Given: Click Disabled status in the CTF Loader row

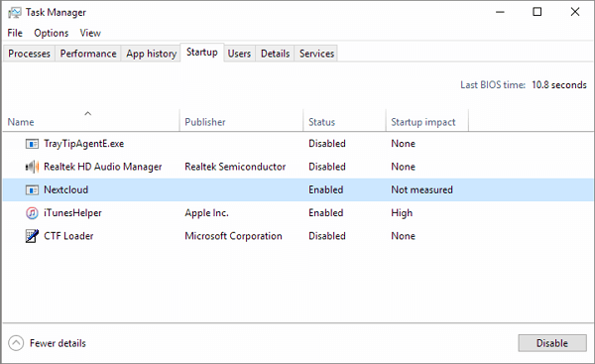Looking at the screenshot, I should pyautogui.click(x=327, y=236).
